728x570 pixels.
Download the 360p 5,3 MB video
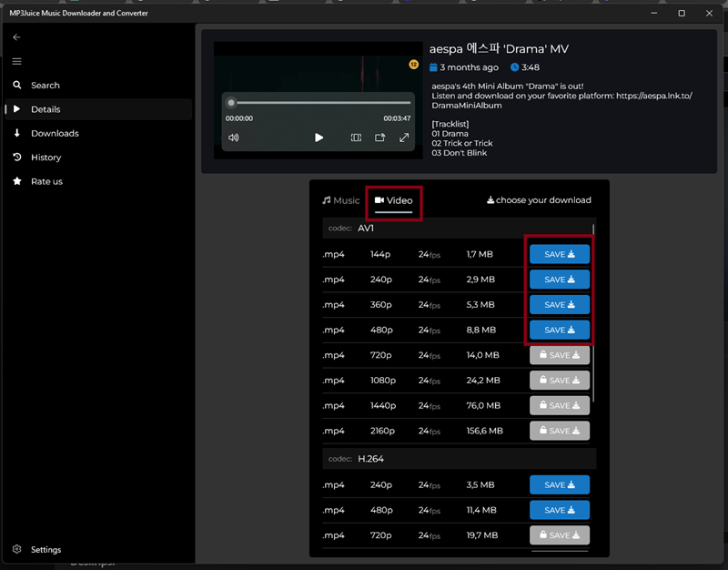(560, 305)
